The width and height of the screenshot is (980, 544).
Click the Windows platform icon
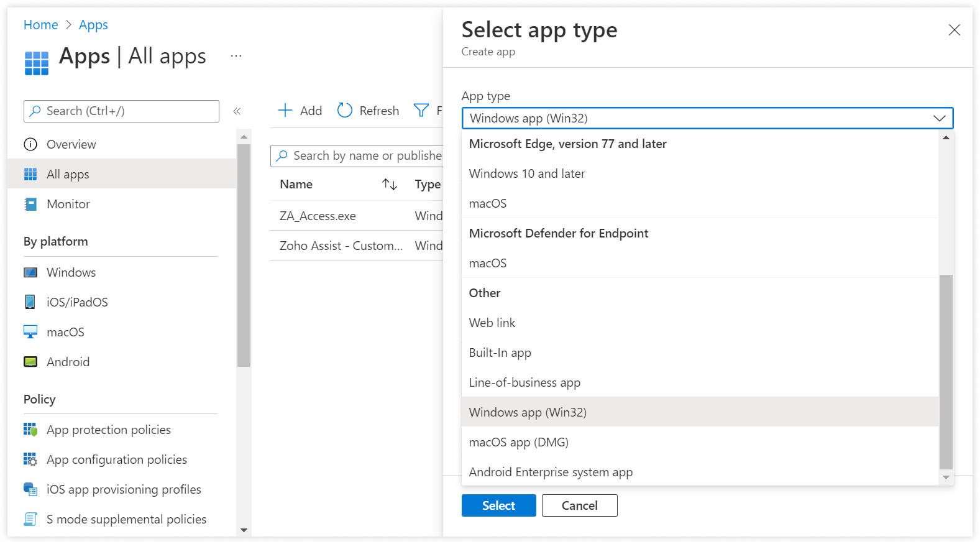30,272
